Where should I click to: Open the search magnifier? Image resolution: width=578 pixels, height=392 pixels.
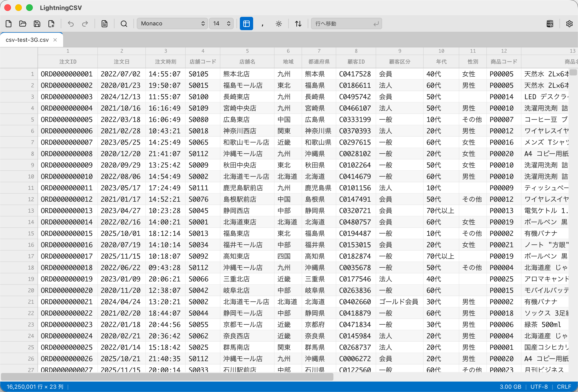coord(124,24)
